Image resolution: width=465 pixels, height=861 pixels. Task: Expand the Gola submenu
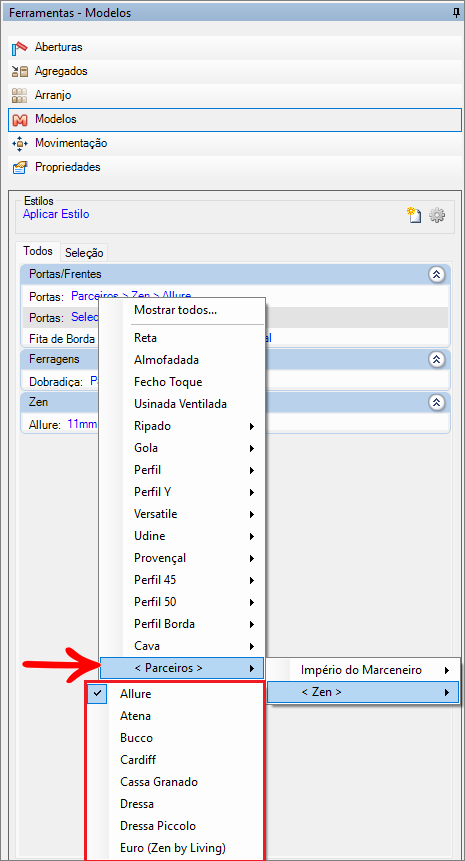coord(182,448)
